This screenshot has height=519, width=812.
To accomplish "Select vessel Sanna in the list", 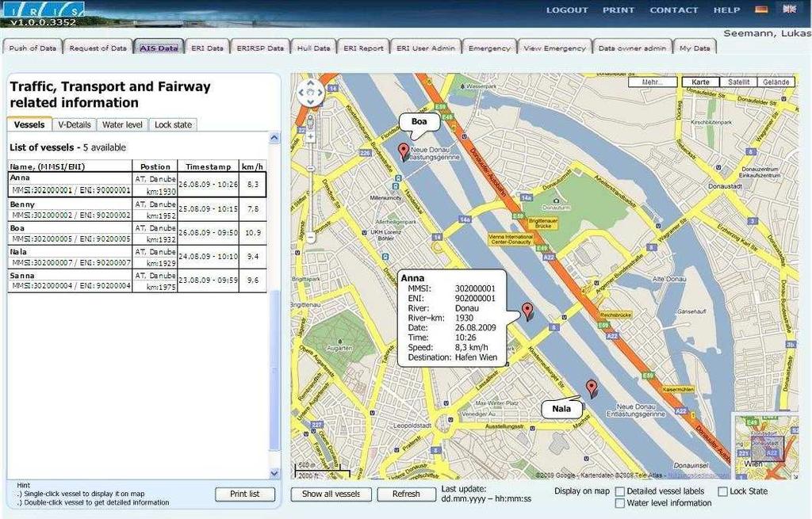I will point(137,281).
